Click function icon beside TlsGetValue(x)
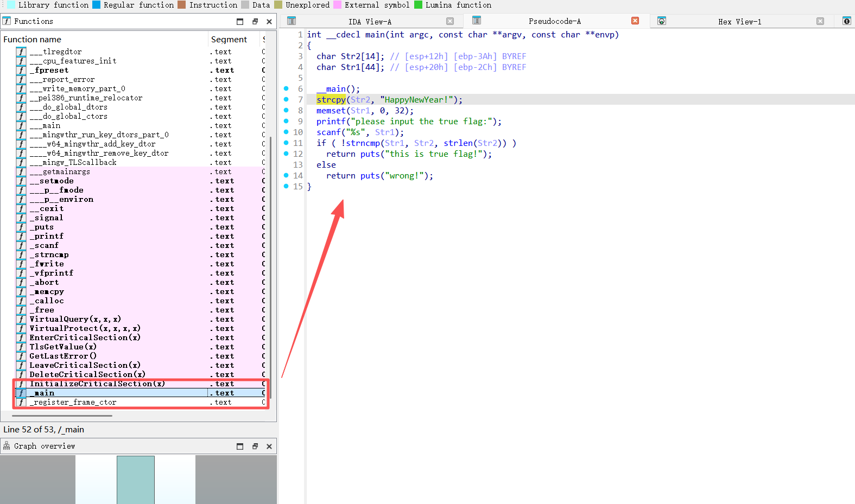Screen dimensions: 855x504 pos(21,347)
